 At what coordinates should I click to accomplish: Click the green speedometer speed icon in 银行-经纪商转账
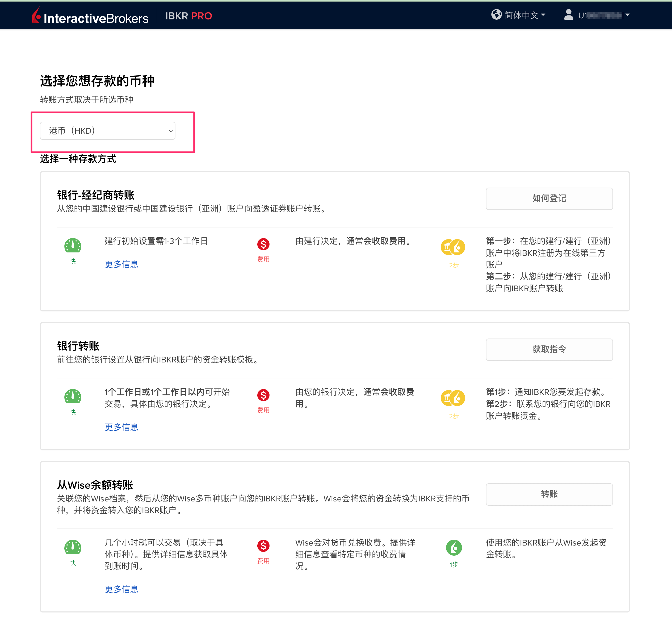tap(73, 246)
